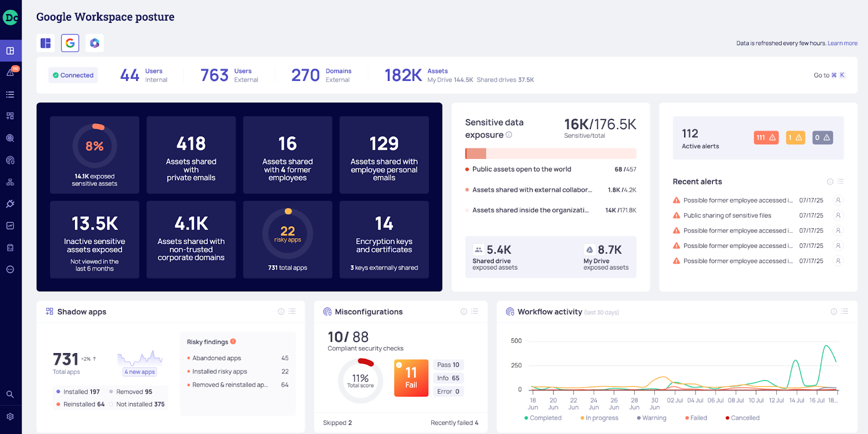
Task: Open the Public sharing of sensitive files alert
Action: [x=727, y=215]
